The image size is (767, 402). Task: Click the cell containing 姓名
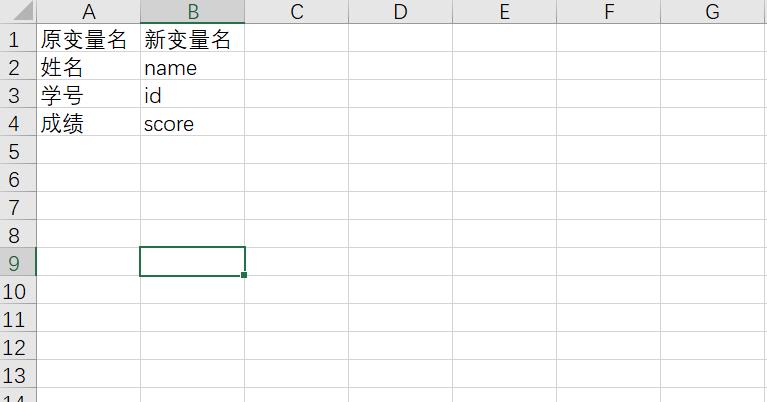(x=89, y=66)
